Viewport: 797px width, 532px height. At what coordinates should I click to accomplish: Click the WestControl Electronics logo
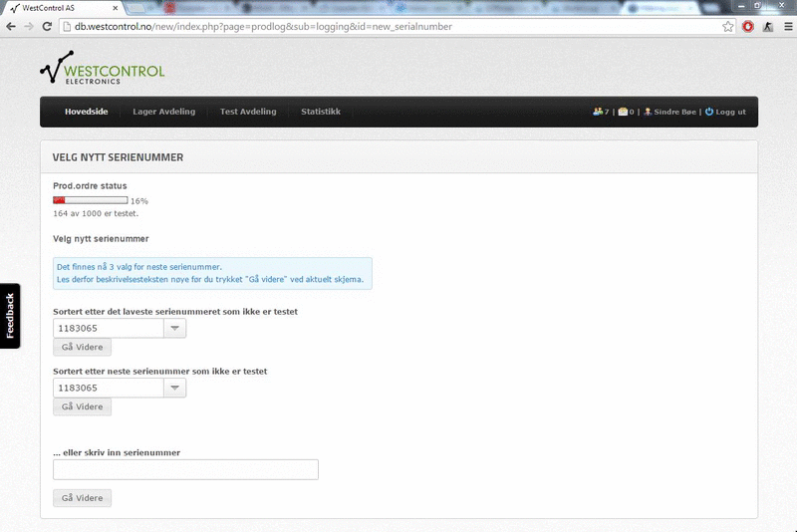point(103,68)
